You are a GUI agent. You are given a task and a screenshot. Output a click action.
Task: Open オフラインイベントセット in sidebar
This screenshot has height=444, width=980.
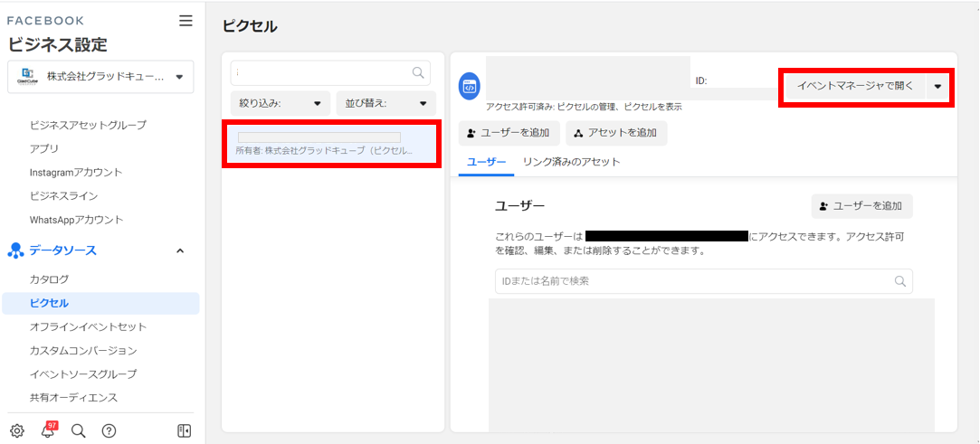click(88, 326)
